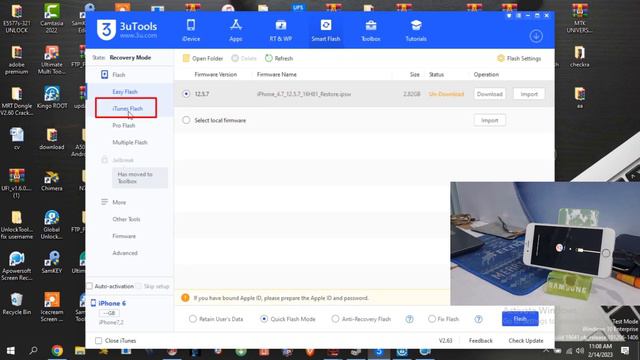The height and width of the screenshot is (360, 640).
Task: Open MTK UNIVERS archive on desktop
Action: (579, 18)
